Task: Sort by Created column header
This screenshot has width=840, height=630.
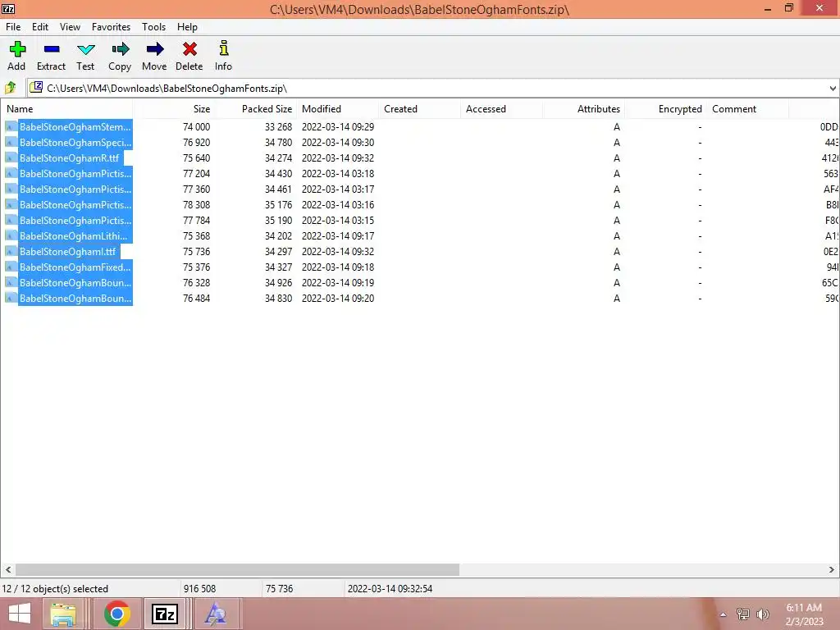Action: (x=419, y=109)
